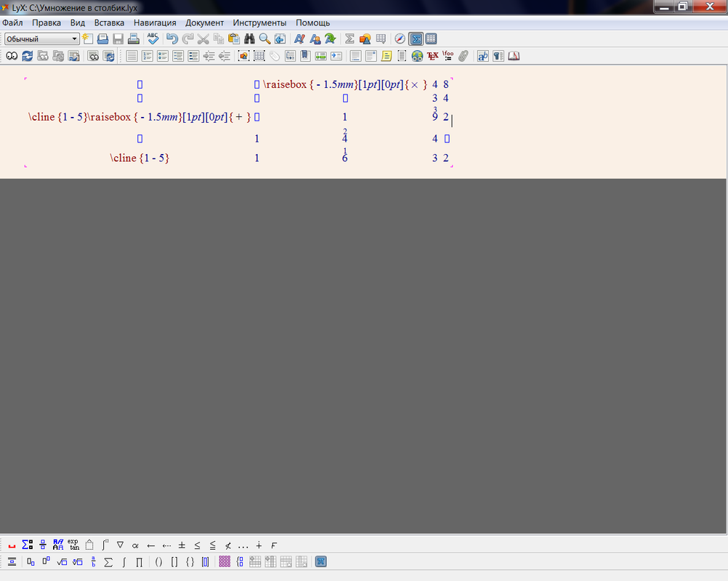The height and width of the screenshot is (581, 728).
Task: Open the Помощь menu
Action: click(313, 23)
